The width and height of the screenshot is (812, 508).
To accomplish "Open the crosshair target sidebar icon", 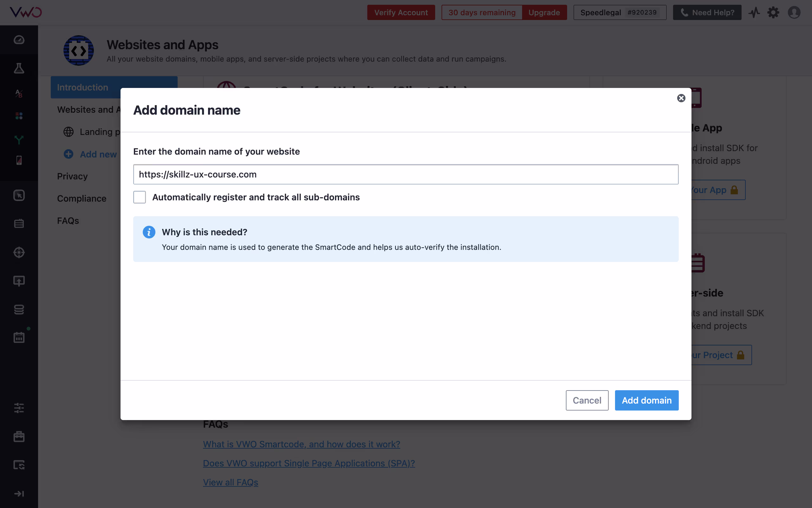I will pos(19,252).
